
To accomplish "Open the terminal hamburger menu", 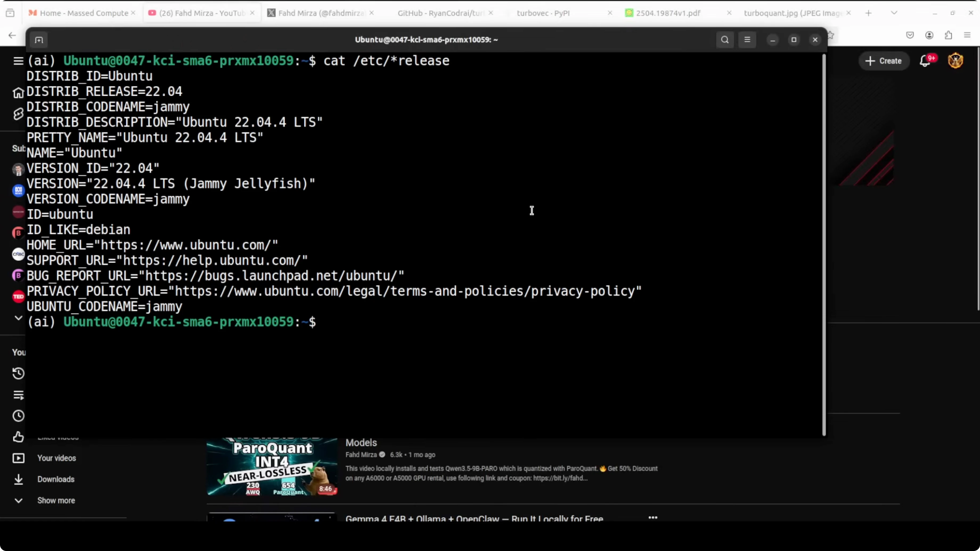I will [x=747, y=40].
